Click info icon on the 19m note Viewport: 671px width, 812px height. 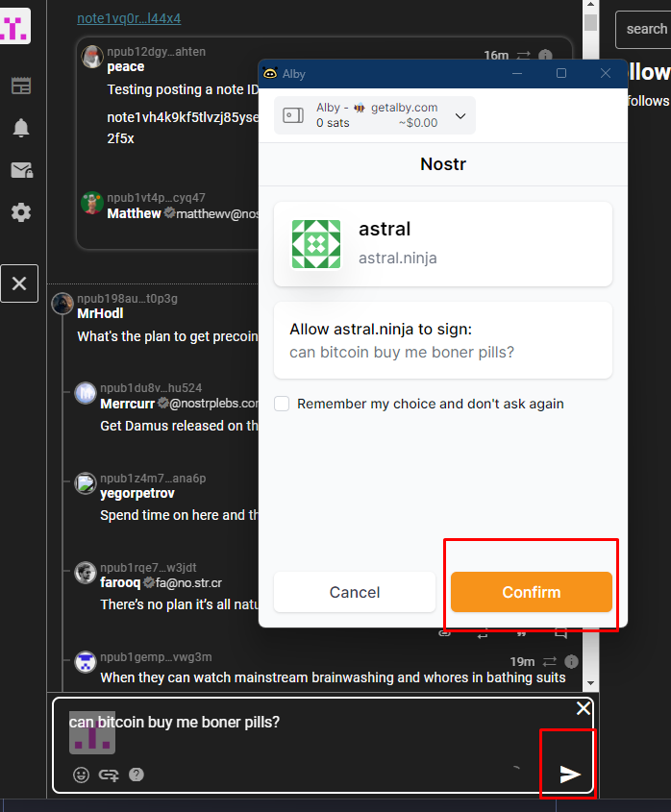point(571,661)
